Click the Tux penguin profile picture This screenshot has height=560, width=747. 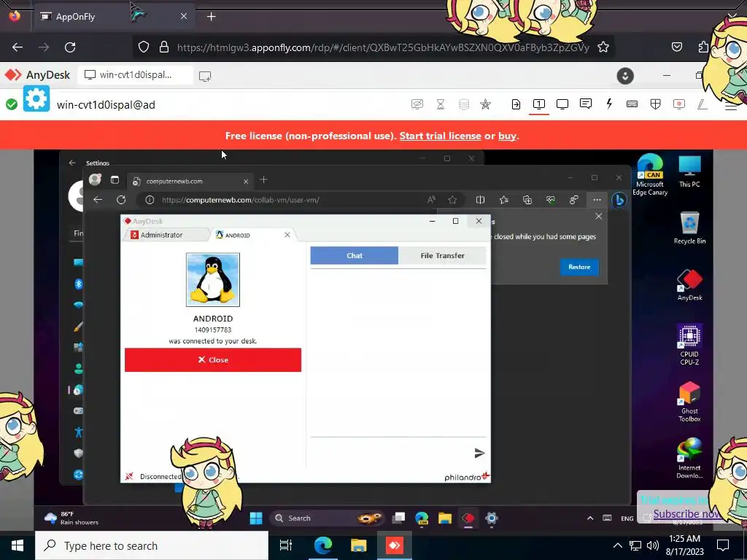[x=213, y=279]
